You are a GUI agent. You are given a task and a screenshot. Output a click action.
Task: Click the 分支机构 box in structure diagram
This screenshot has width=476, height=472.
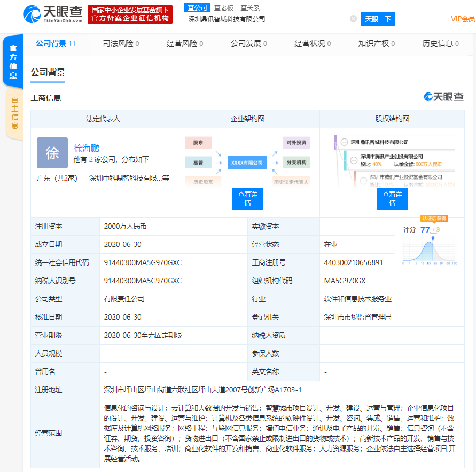[296, 162]
